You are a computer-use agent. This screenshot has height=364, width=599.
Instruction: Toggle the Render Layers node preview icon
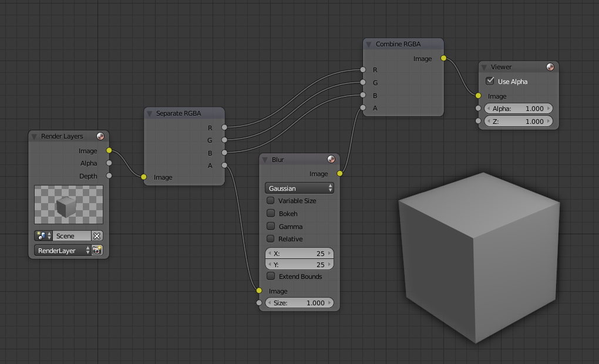click(x=100, y=136)
